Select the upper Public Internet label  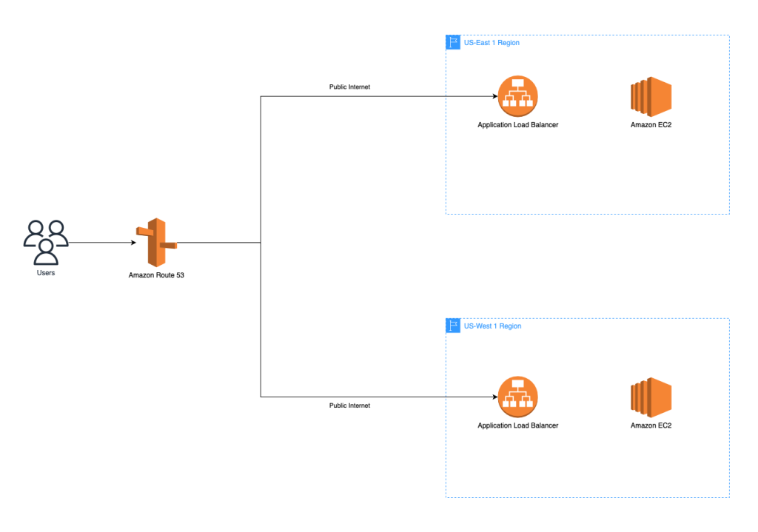349,87
